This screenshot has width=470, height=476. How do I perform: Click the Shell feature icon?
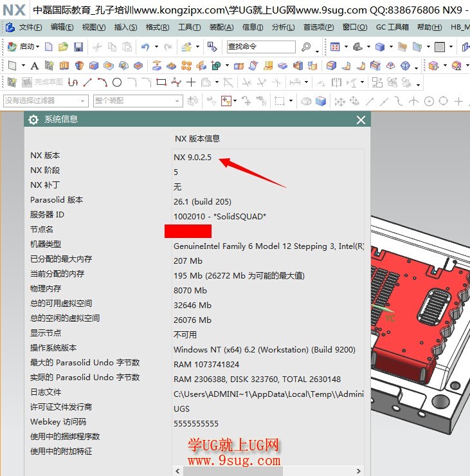(298, 66)
